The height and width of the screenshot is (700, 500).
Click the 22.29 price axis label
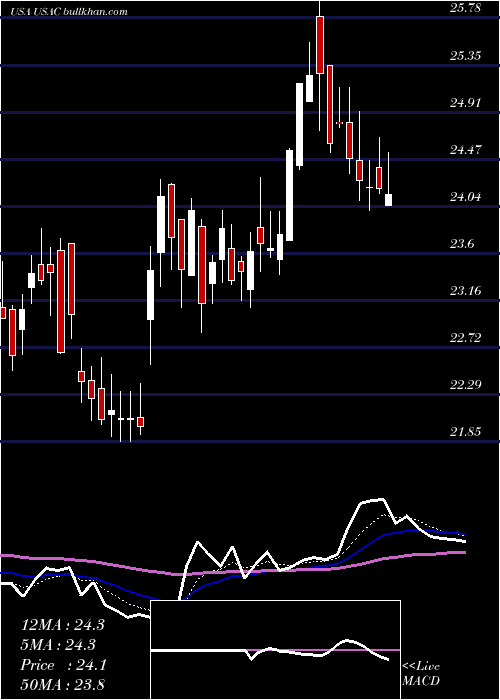466,384
